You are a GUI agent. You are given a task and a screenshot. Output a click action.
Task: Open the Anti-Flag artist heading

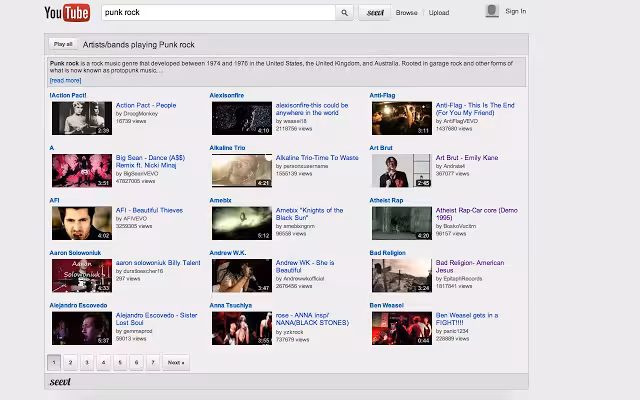coord(382,95)
